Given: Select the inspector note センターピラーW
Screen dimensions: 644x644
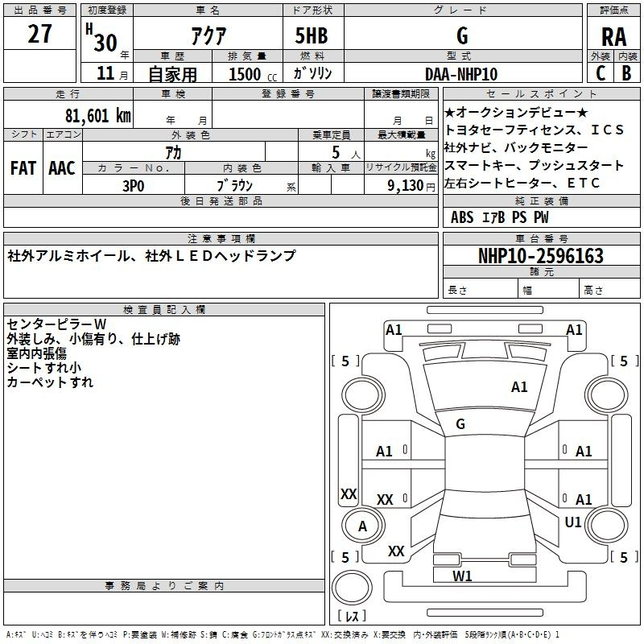Looking at the screenshot, I should (56, 324).
